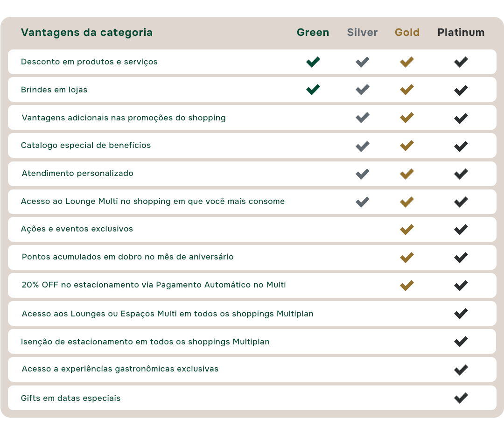Click Gold checkmark for Pontos acumulados em dobro
Screen dimensions: 504x434
407,257
